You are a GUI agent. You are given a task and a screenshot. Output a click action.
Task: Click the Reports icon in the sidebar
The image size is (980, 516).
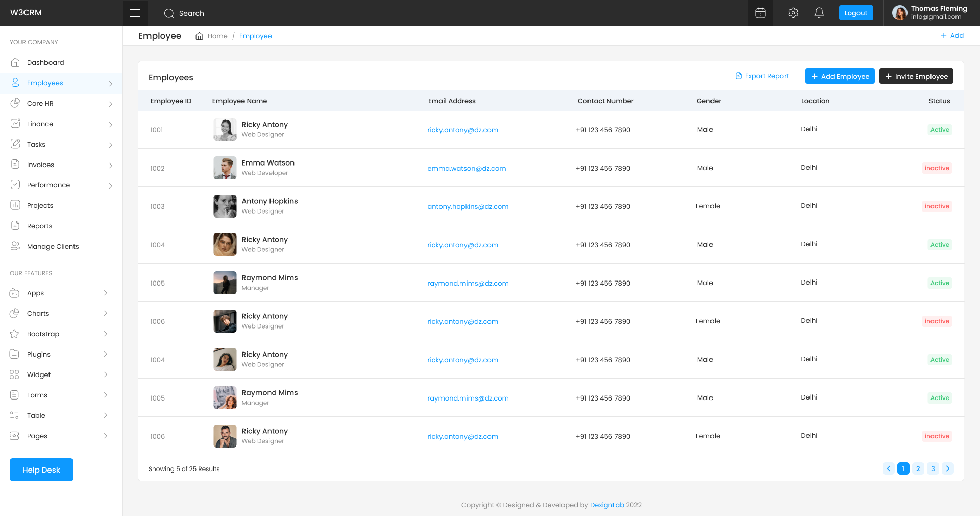16,226
